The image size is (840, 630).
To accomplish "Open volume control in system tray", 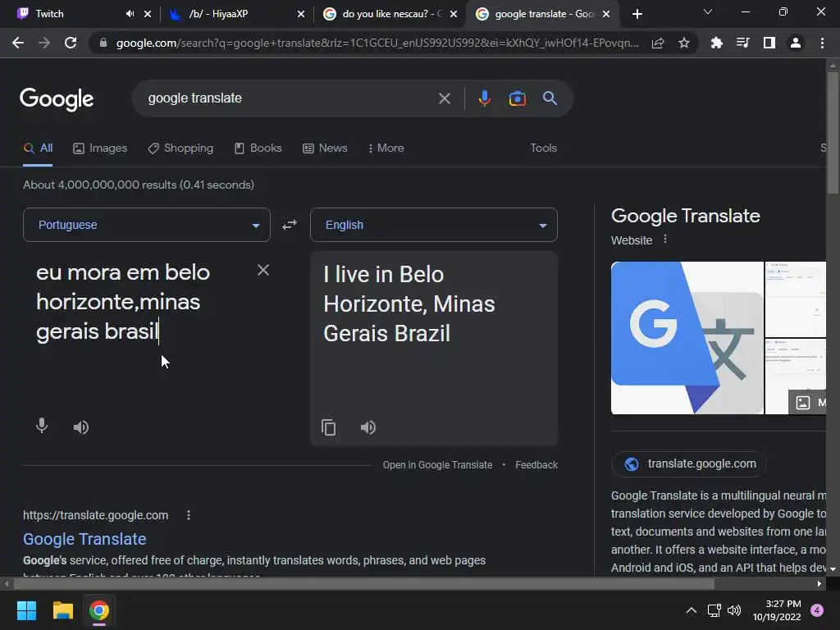I will coord(734,610).
